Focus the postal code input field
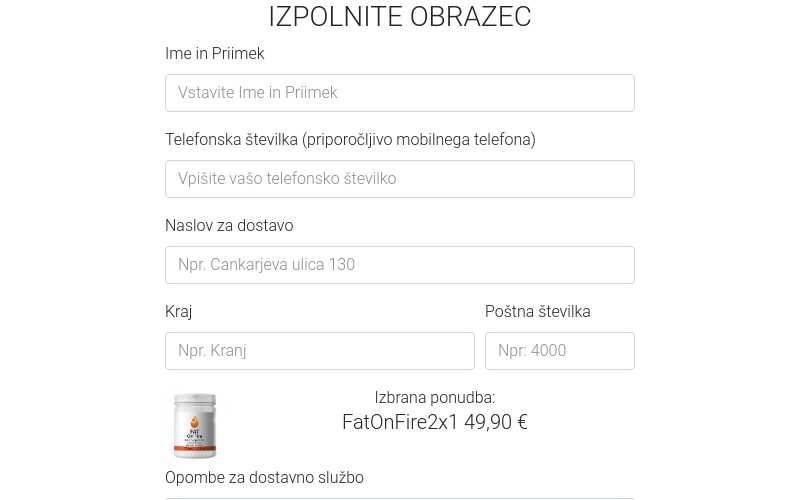Viewport: 800px width, 500px height. coord(560,351)
